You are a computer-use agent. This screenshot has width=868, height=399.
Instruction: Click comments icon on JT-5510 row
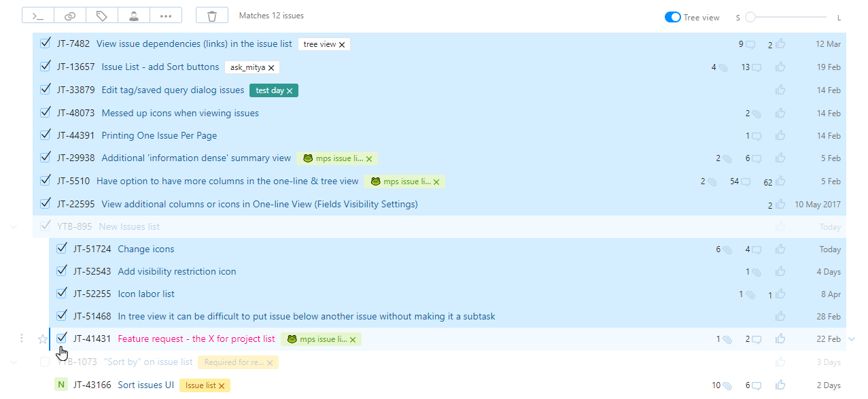[x=746, y=181]
